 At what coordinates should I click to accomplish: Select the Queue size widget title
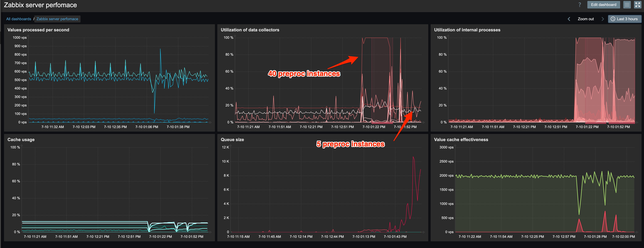coord(232,140)
